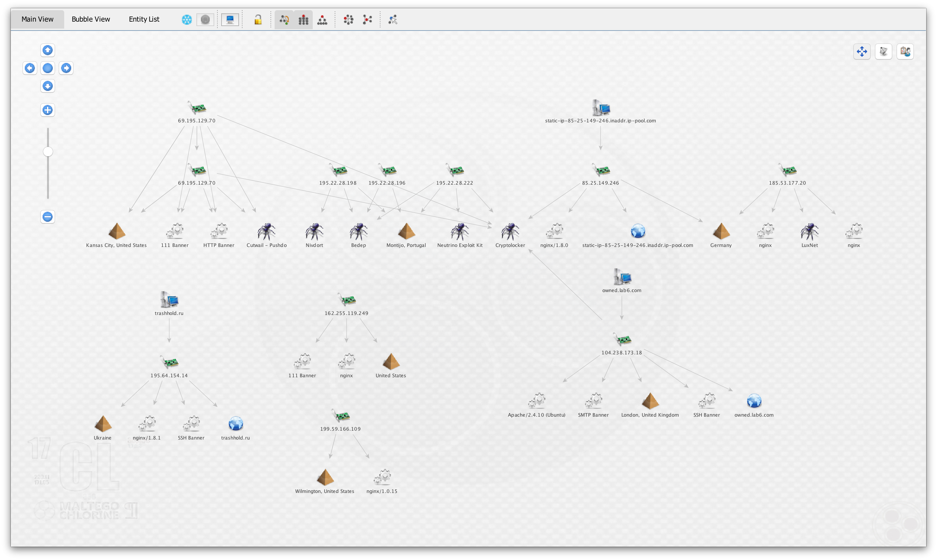This screenshot has height=560, width=937.
Task: Pan the graph up with arrow button
Action: pos(48,50)
